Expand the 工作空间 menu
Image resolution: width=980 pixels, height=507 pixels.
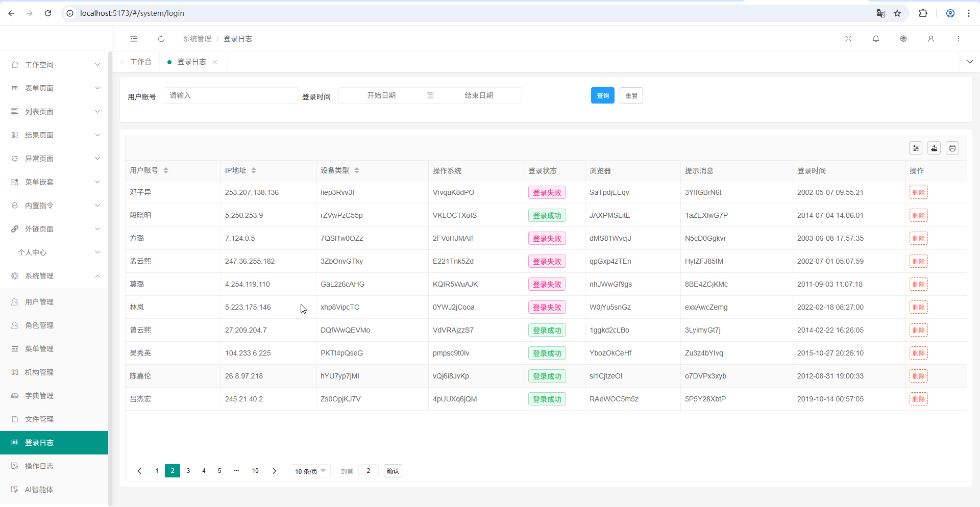(54, 65)
